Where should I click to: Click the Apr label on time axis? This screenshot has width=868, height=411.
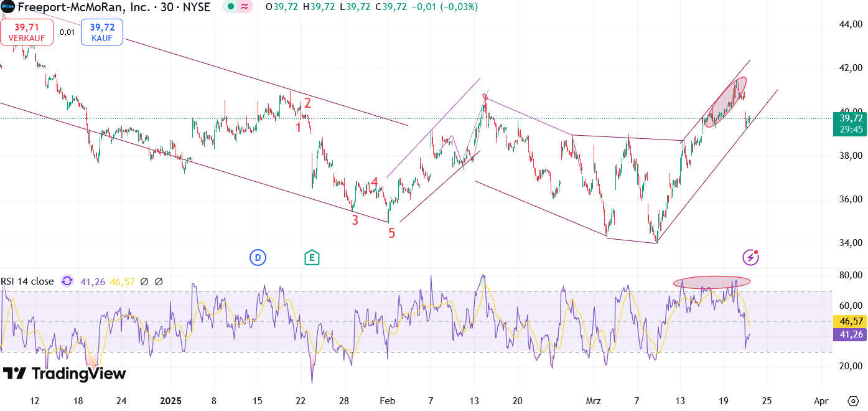click(x=821, y=400)
